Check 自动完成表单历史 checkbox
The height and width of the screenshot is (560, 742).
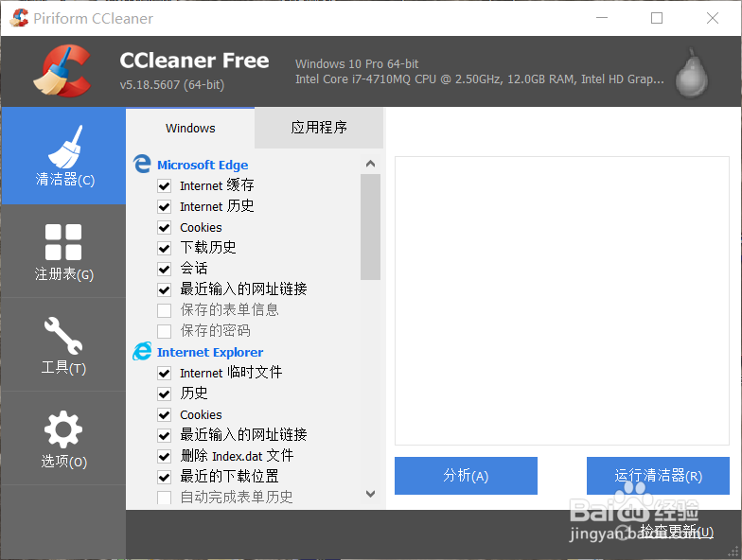tap(165, 498)
